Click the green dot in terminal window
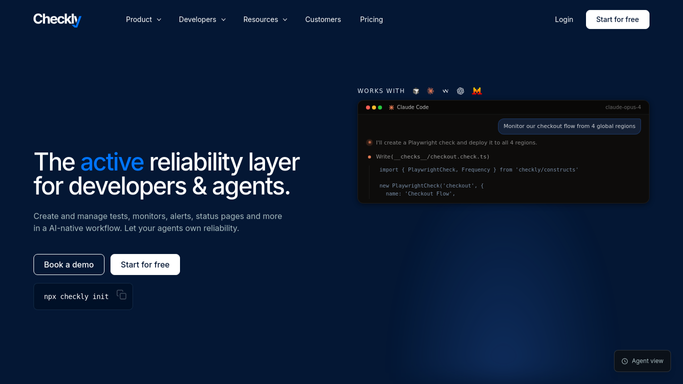683x384 pixels. (x=380, y=108)
